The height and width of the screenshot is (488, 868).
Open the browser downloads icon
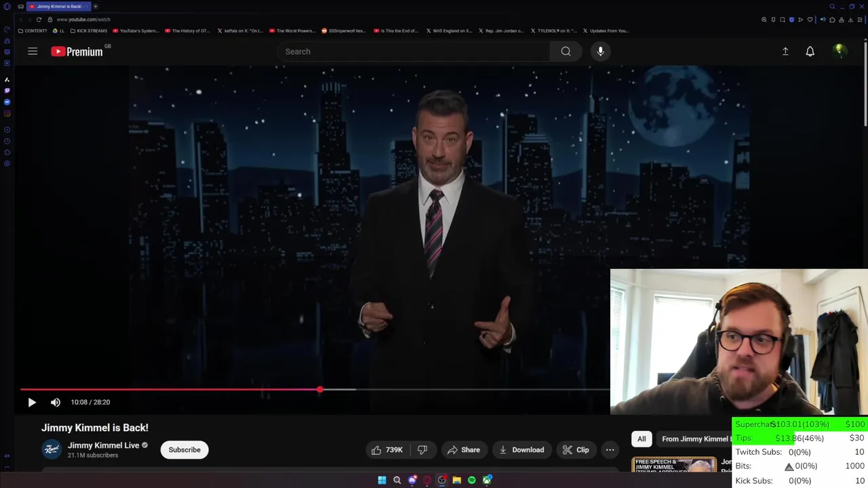[x=850, y=20]
